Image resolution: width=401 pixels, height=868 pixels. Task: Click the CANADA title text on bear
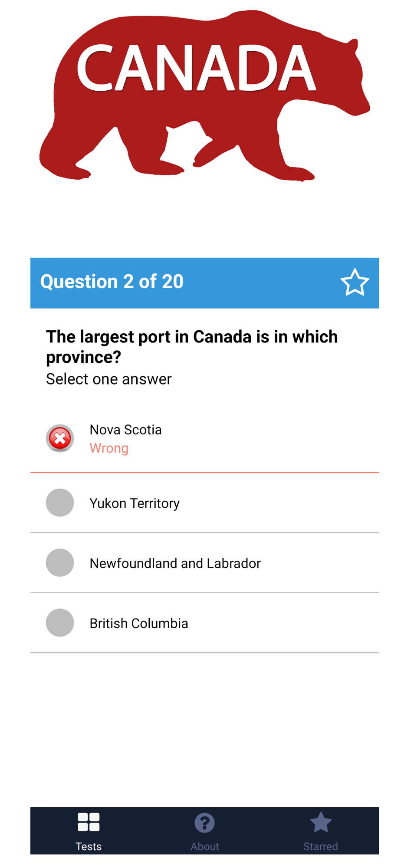(x=196, y=68)
